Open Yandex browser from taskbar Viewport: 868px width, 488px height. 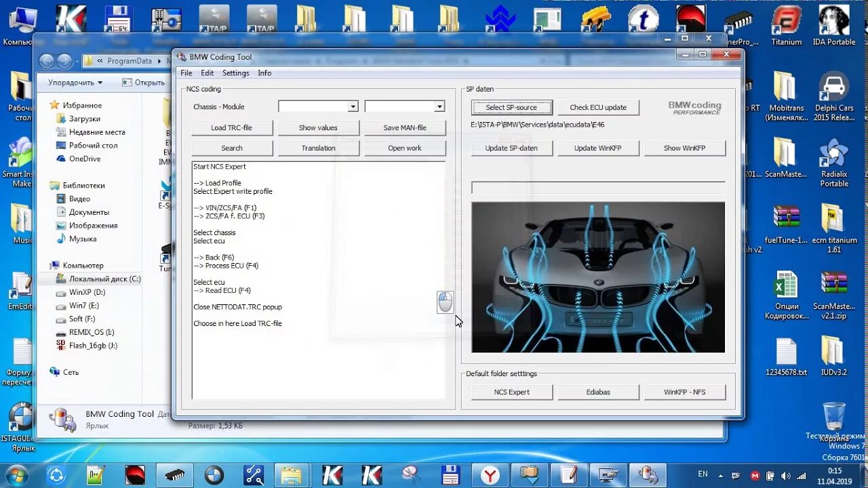[490, 475]
